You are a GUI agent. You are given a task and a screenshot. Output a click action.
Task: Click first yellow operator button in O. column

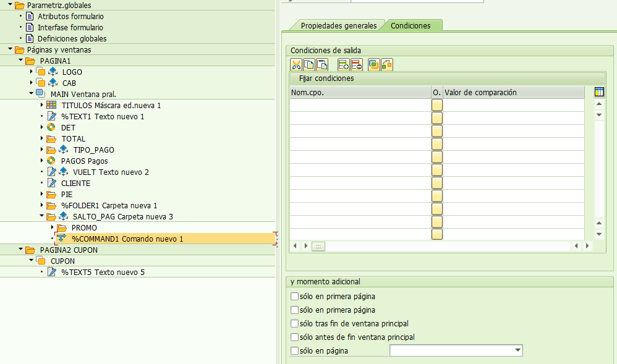point(436,105)
